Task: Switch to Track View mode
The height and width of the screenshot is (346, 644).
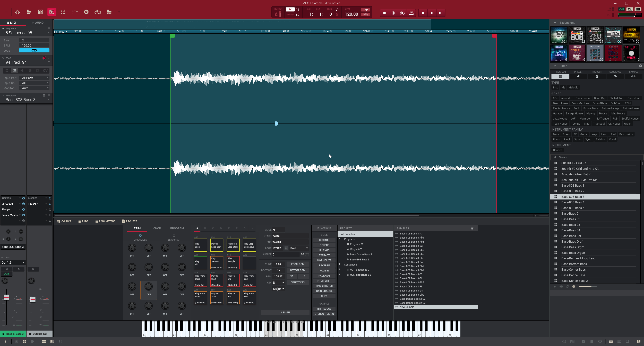Action: (29, 12)
